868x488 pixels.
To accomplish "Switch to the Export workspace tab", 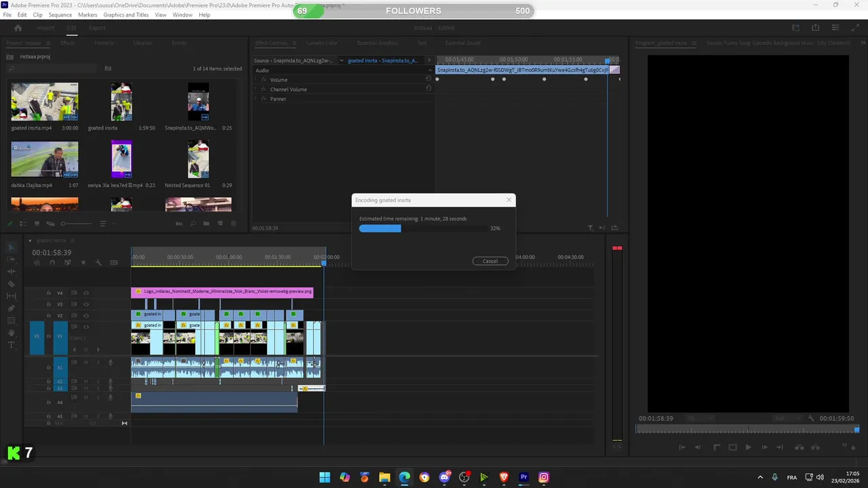I will pyautogui.click(x=97, y=28).
